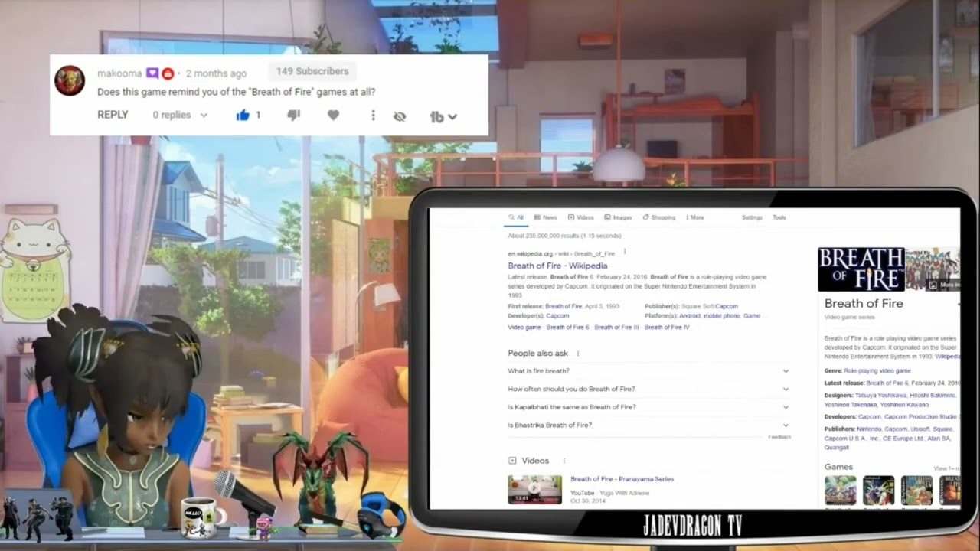Expand 'How often should you do Breath of Fire?'
The image size is (980, 551).
coord(648,389)
